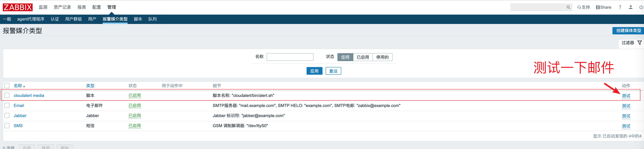The width and height of the screenshot is (644, 149).
Task: Open the user profile icon
Action: [630, 7]
